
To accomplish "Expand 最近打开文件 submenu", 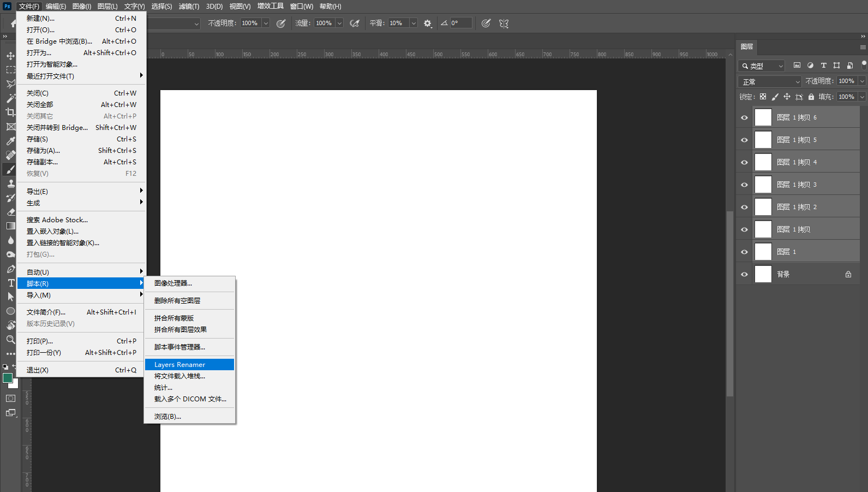I will 81,76.
